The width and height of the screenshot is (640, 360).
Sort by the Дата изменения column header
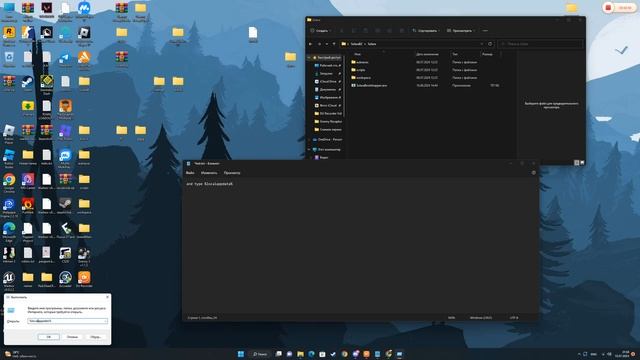(x=427, y=54)
